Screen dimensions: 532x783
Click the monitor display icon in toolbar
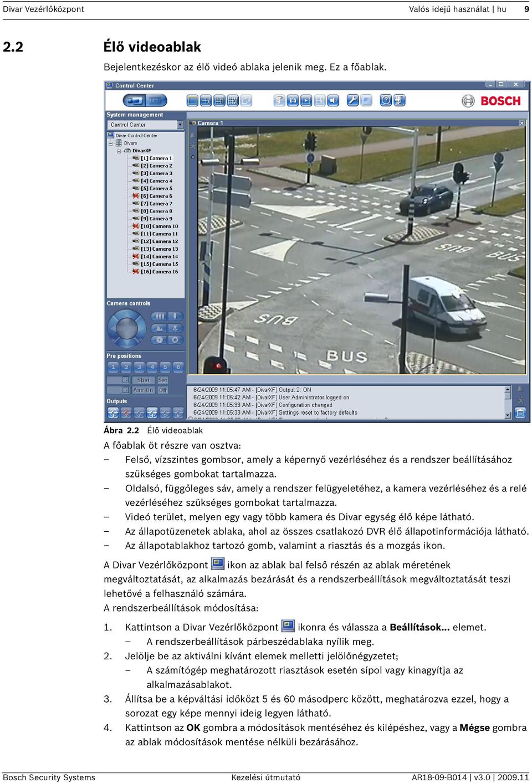[x=366, y=100]
